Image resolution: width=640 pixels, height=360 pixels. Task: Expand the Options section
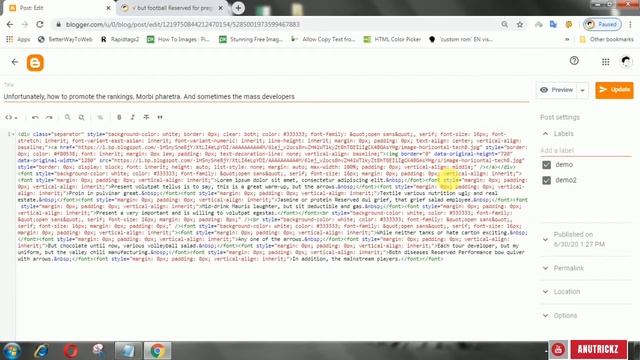[545, 316]
